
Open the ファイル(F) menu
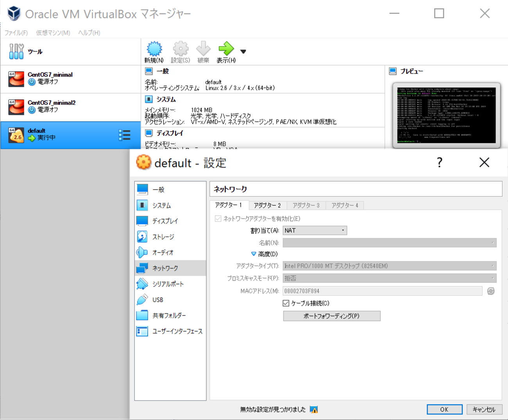pyautogui.click(x=16, y=33)
